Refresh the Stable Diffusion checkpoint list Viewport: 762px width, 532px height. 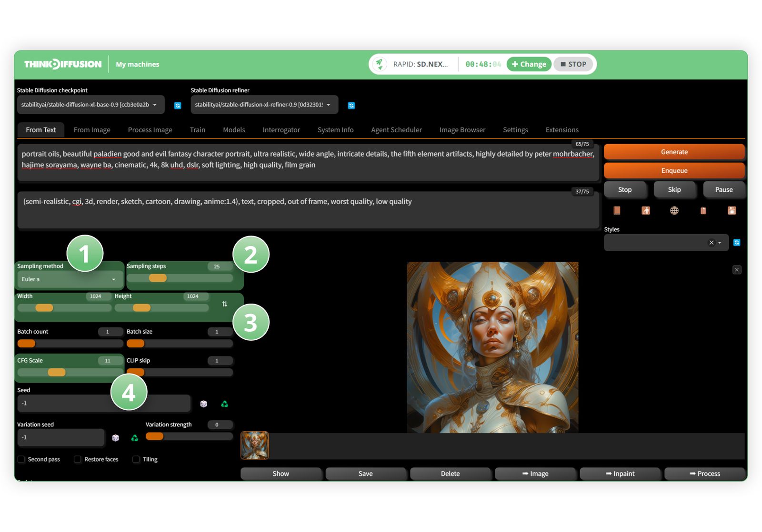point(178,105)
